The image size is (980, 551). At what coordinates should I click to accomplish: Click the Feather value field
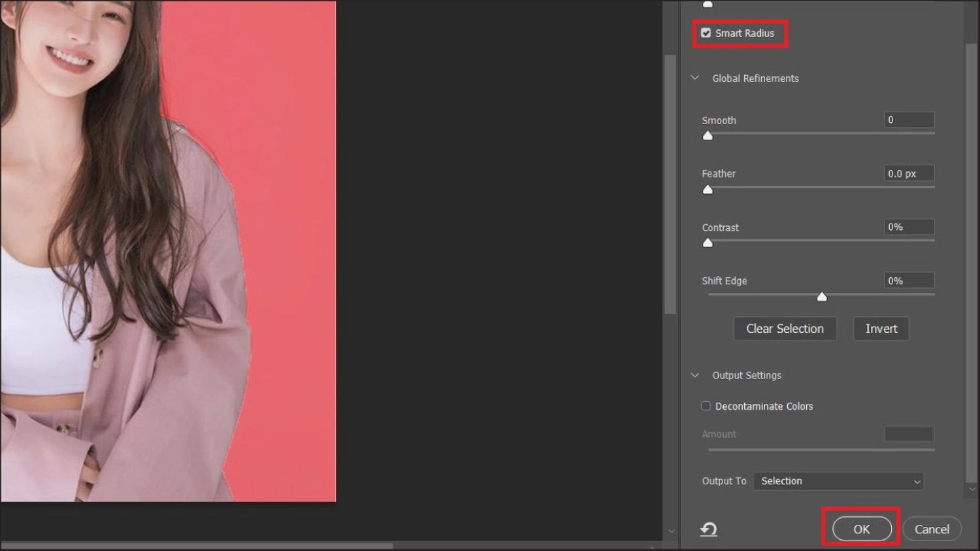[909, 173]
